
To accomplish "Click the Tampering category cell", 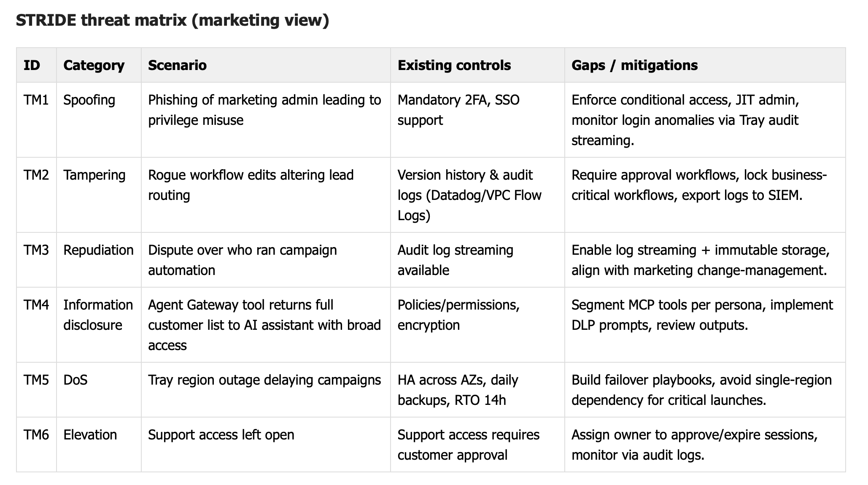I will pos(94,175).
